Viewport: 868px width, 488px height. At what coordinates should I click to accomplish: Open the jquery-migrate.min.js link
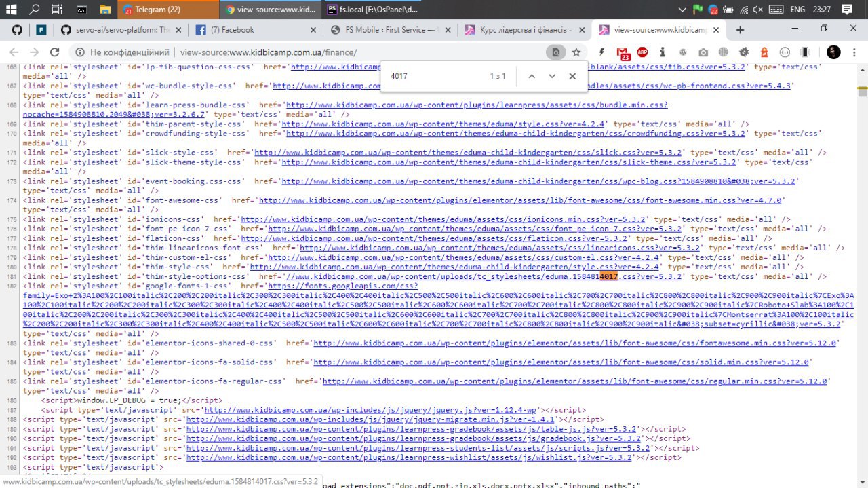pyautogui.click(x=370, y=419)
